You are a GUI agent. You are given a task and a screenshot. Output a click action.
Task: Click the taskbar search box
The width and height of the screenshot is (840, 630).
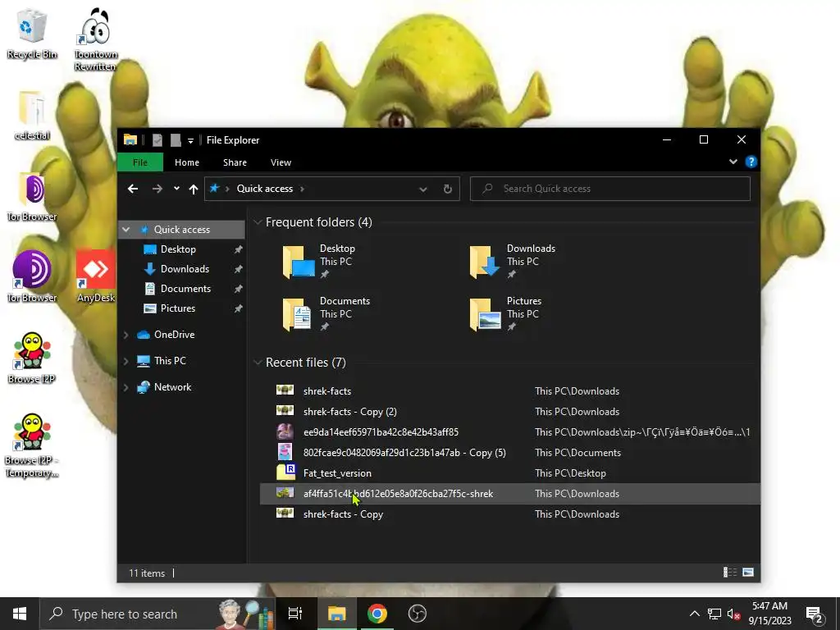pos(157,614)
